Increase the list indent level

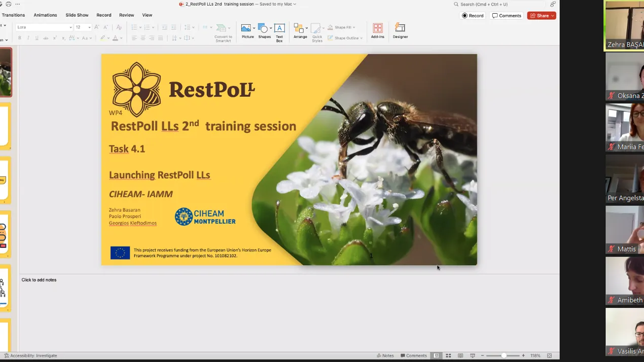(173, 27)
